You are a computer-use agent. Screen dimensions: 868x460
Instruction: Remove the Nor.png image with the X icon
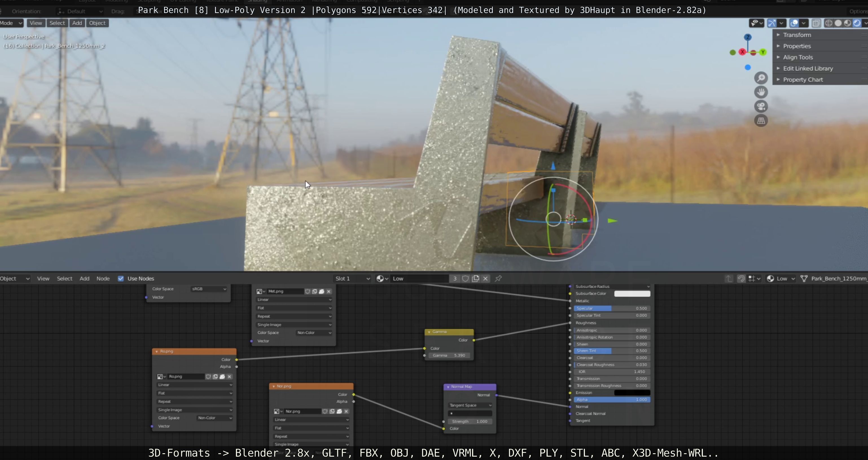click(346, 411)
